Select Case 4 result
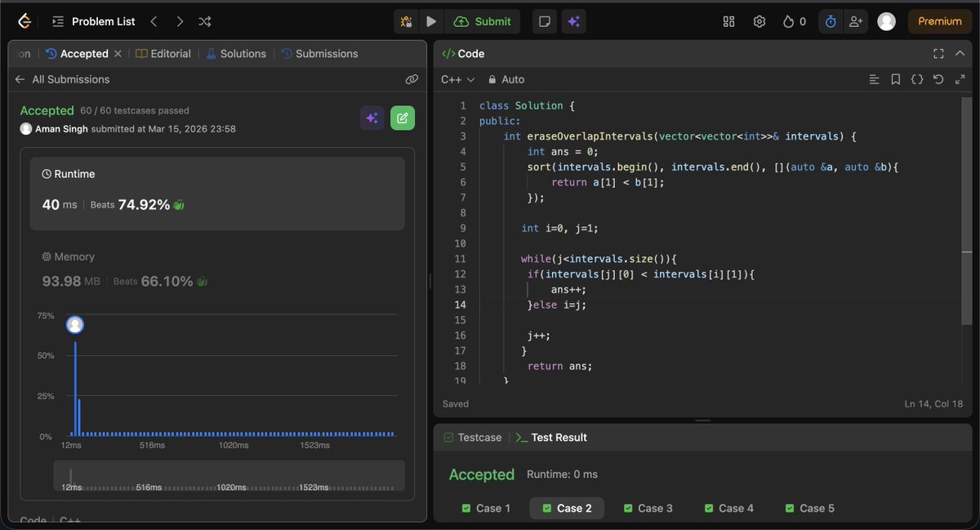Viewport: 980px width, 530px height. coord(729,508)
